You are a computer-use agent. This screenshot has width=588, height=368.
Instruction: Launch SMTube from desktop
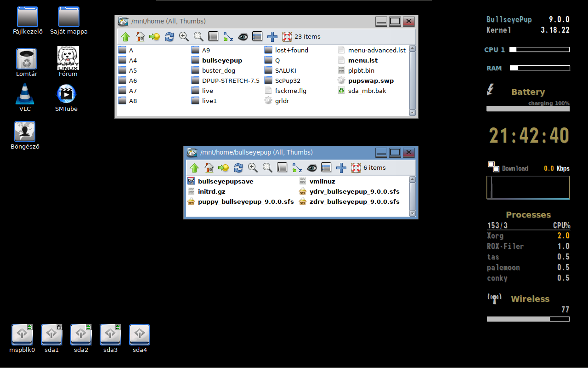[x=66, y=94]
